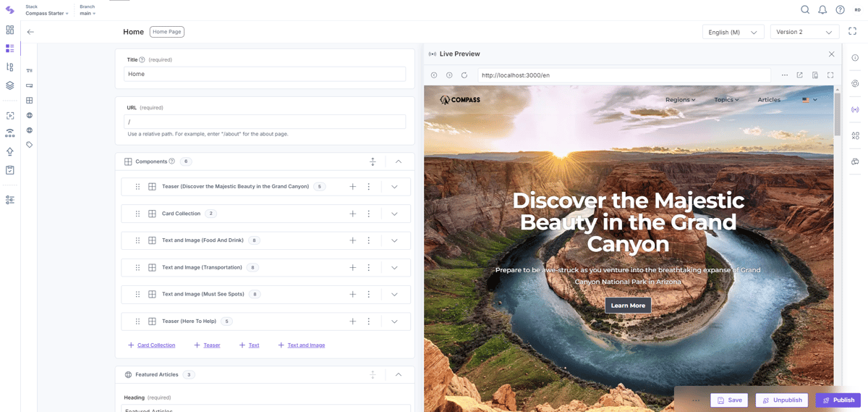Screen dimensions: 868x412
Task: Add a new Card Collection block
Action: 152,345
